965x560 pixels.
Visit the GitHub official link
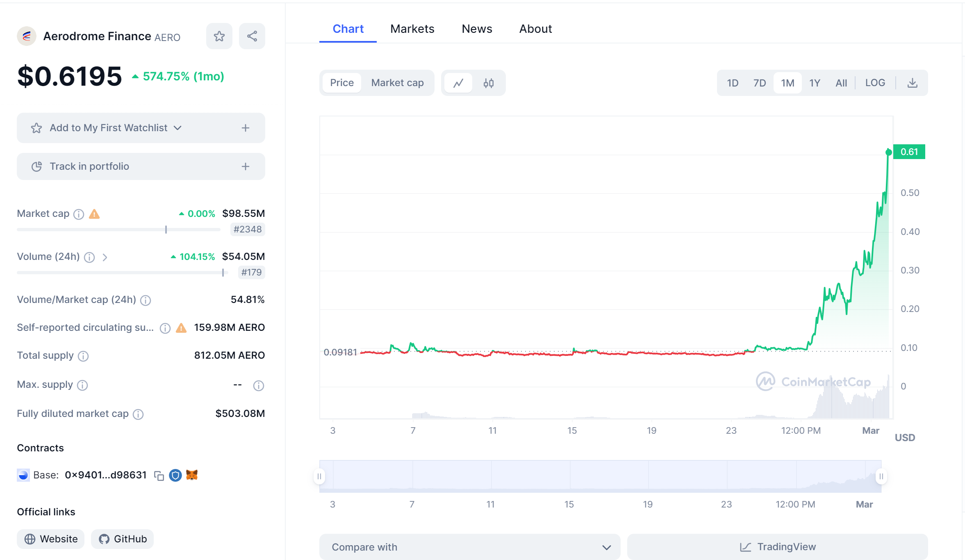click(122, 539)
